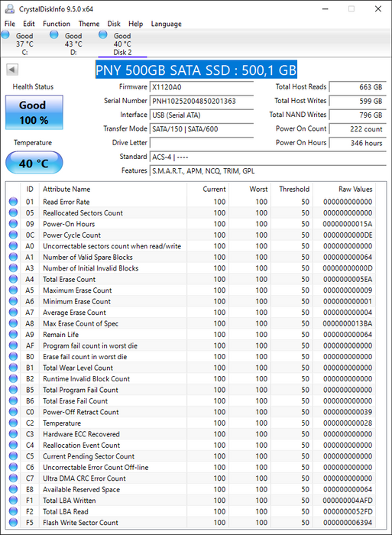Click Power On Hours value 346 hours

pyautogui.click(x=358, y=143)
